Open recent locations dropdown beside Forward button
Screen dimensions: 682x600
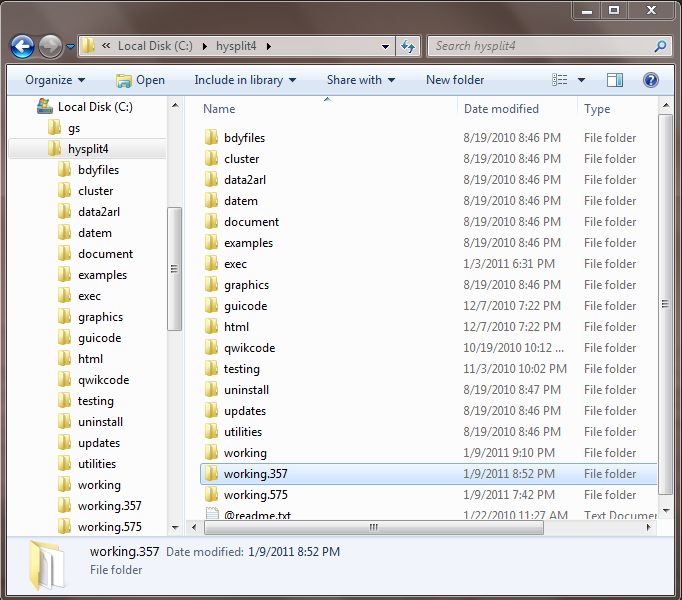70,46
